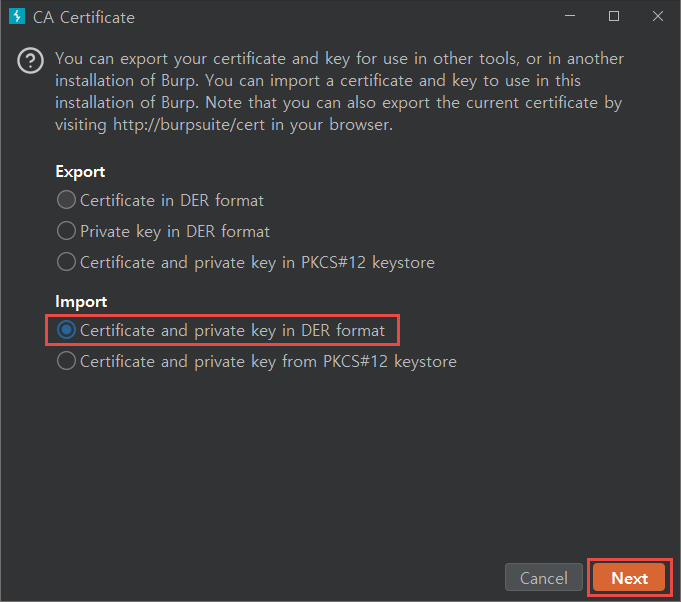Minimize the CA Certificate window

tap(570, 16)
